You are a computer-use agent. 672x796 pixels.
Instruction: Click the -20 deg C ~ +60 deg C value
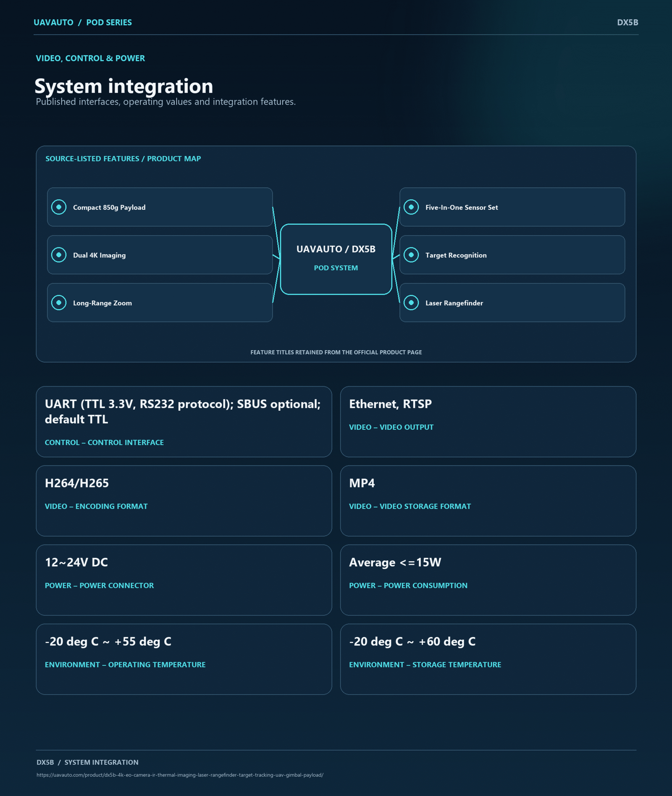point(412,642)
